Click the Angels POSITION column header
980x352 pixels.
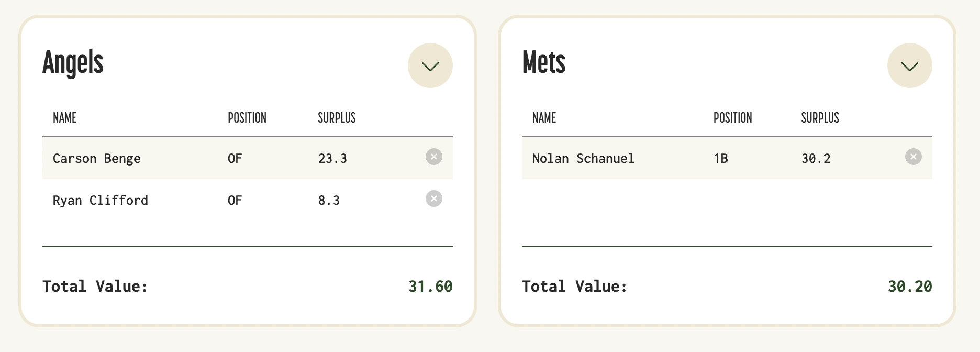coord(247,118)
